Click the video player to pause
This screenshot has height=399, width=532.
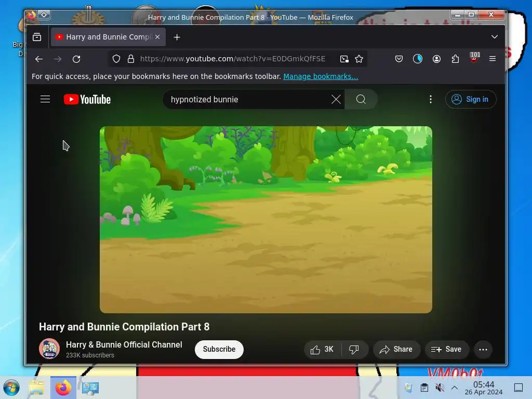pos(265,220)
